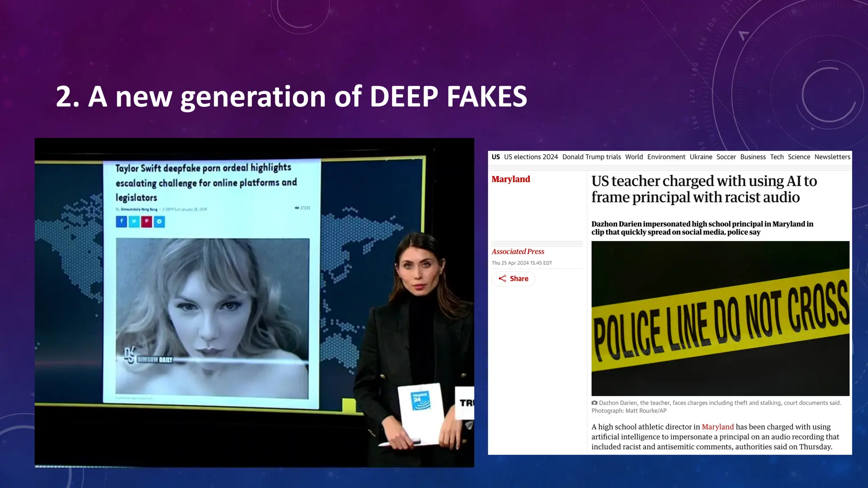
Task: Click the view count eye icon in article
Action: coord(297,208)
